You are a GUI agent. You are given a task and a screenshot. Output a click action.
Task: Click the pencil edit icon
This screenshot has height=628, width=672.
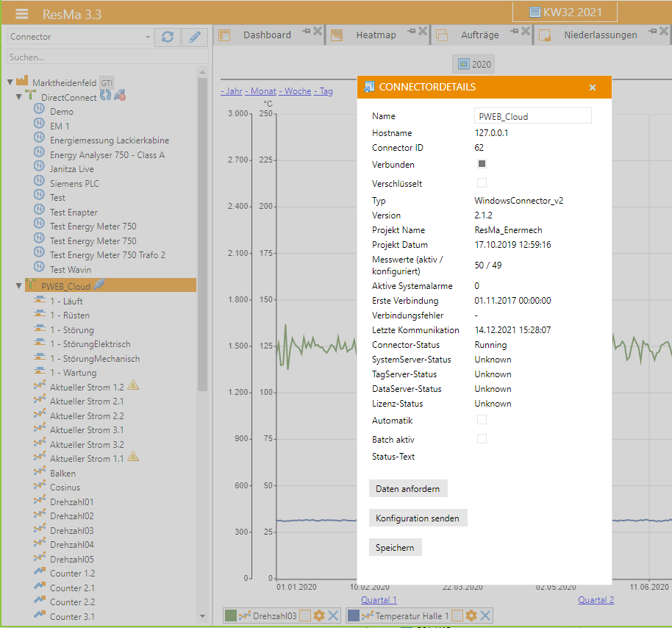click(195, 37)
